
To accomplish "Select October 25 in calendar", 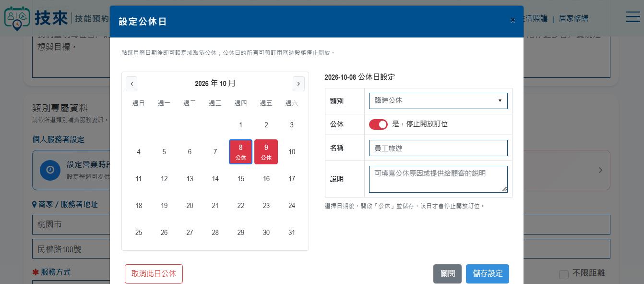I will tap(139, 233).
